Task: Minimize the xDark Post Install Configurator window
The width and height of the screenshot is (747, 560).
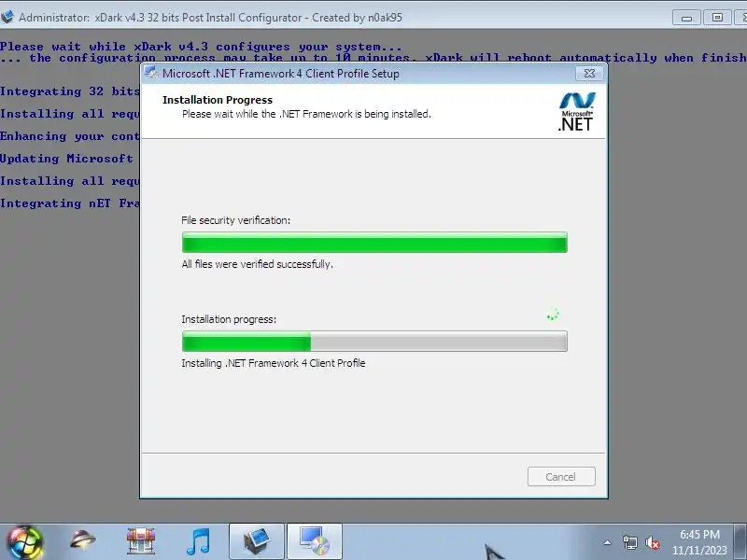Action: click(686, 18)
